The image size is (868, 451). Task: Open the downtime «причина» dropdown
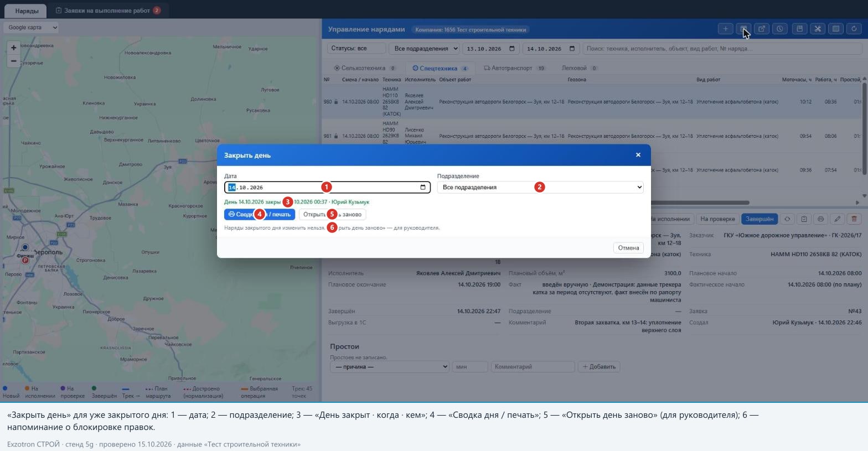click(389, 366)
